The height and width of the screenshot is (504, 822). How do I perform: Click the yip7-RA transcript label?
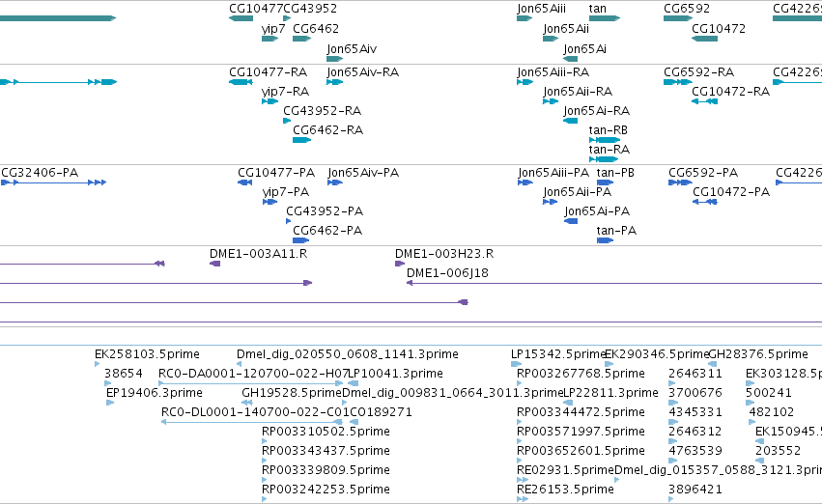pyautogui.click(x=285, y=92)
